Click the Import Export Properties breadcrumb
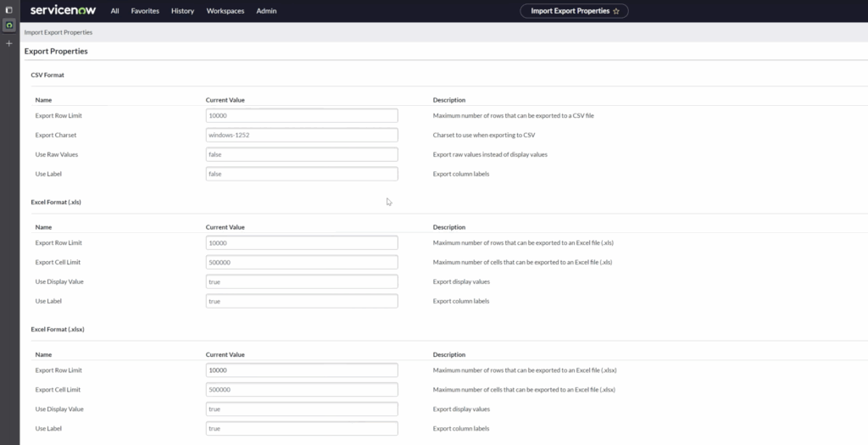 coord(58,32)
